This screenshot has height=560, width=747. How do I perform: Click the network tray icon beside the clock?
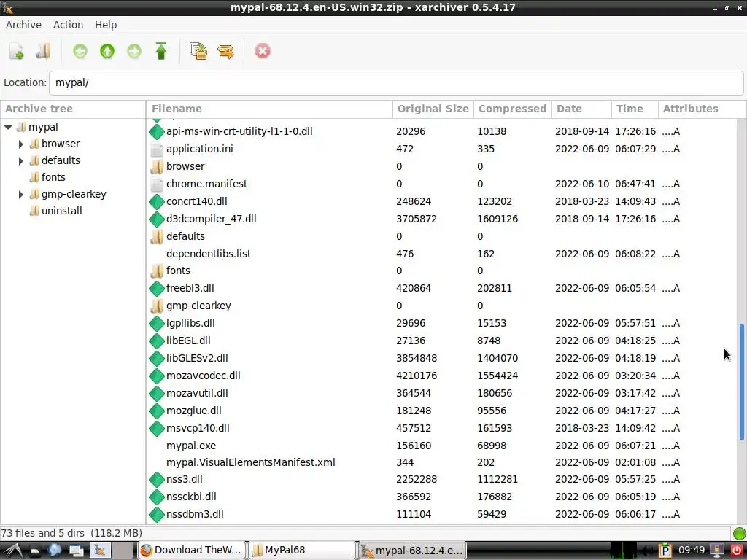coord(716,551)
